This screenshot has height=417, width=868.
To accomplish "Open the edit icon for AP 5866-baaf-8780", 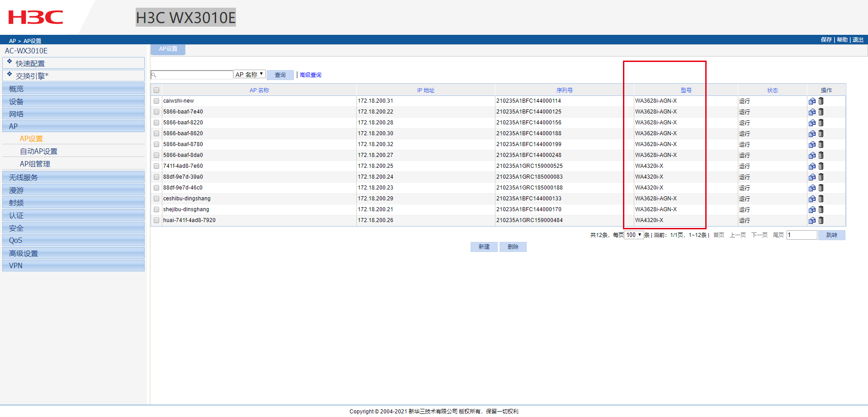I will tap(812, 144).
